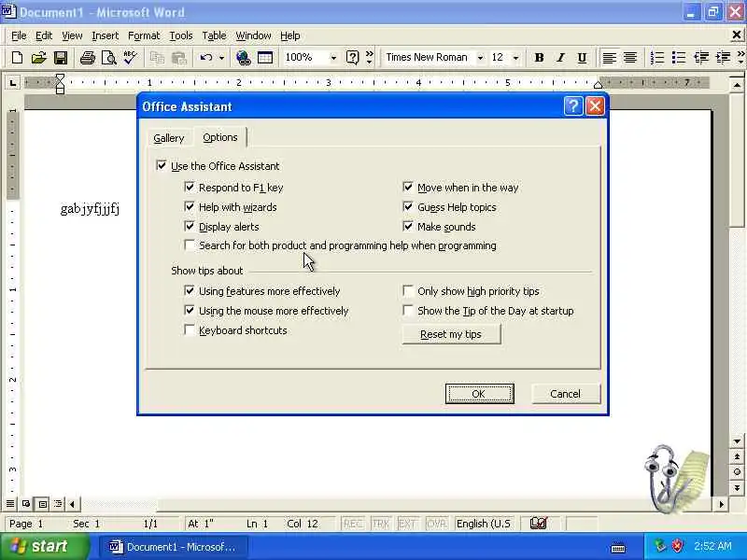
Task: Switch to Print Layout view icon
Action: click(x=42, y=503)
